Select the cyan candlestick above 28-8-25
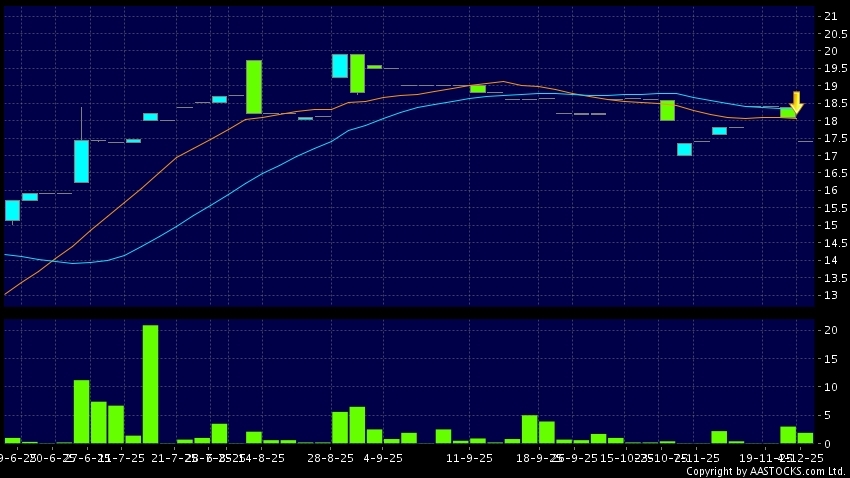Image resolution: width=850 pixels, height=478 pixels. point(340,66)
